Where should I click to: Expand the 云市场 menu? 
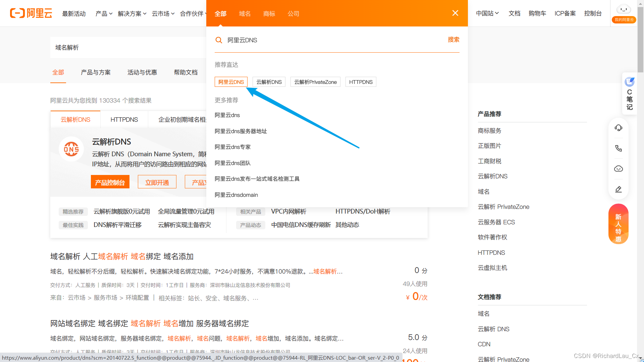[x=163, y=14]
